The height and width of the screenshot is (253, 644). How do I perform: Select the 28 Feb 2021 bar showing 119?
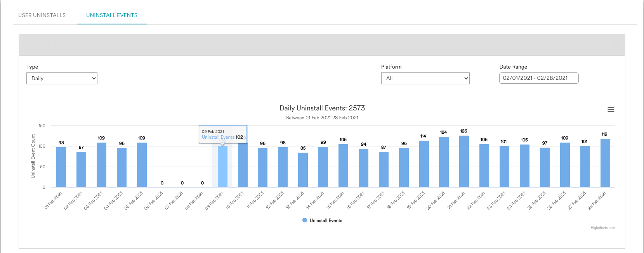[x=605, y=163]
